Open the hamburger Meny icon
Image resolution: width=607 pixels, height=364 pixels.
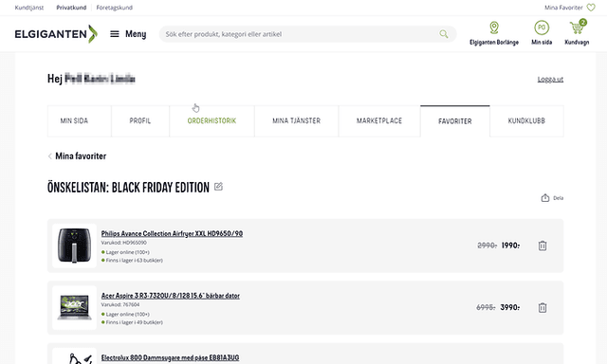coord(115,34)
